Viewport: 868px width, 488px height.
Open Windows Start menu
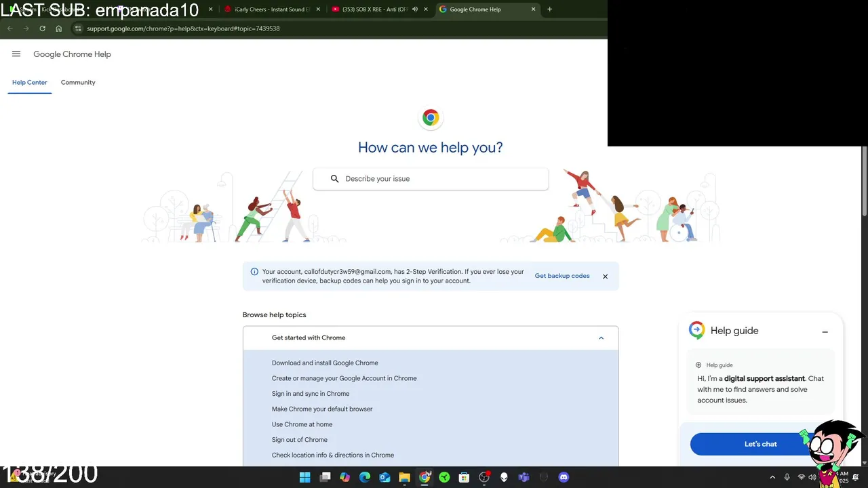[305, 477]
